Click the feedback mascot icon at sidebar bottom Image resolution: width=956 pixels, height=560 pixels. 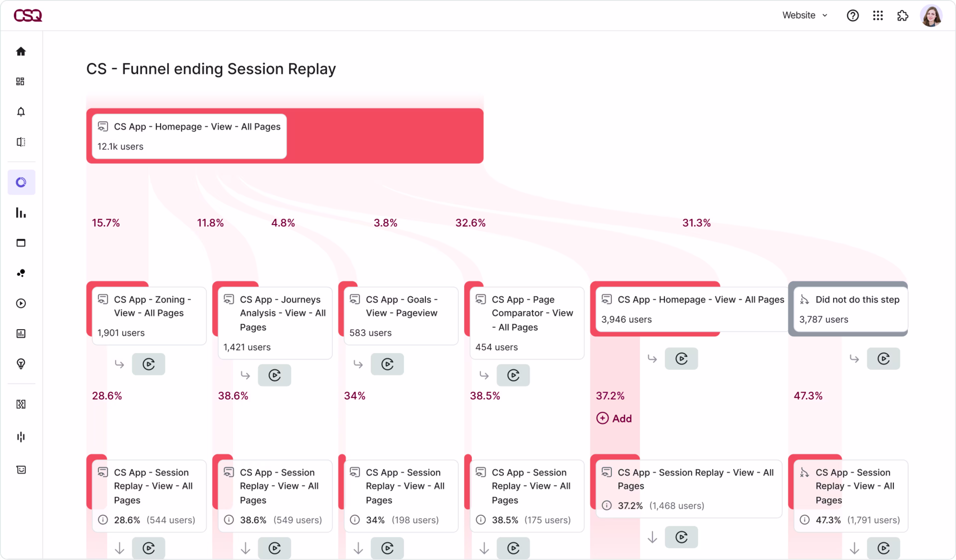tap(21, 470)
